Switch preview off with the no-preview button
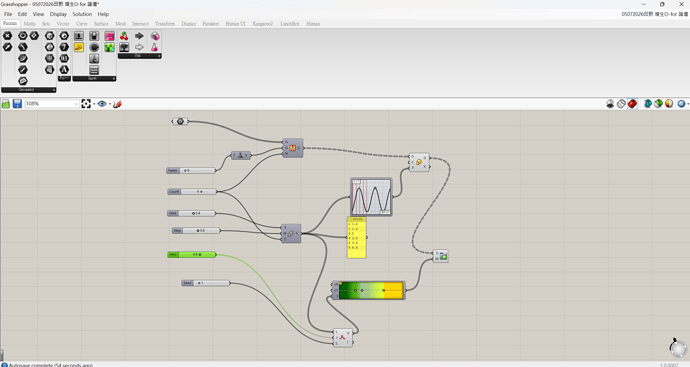 [x=610, y=104]
